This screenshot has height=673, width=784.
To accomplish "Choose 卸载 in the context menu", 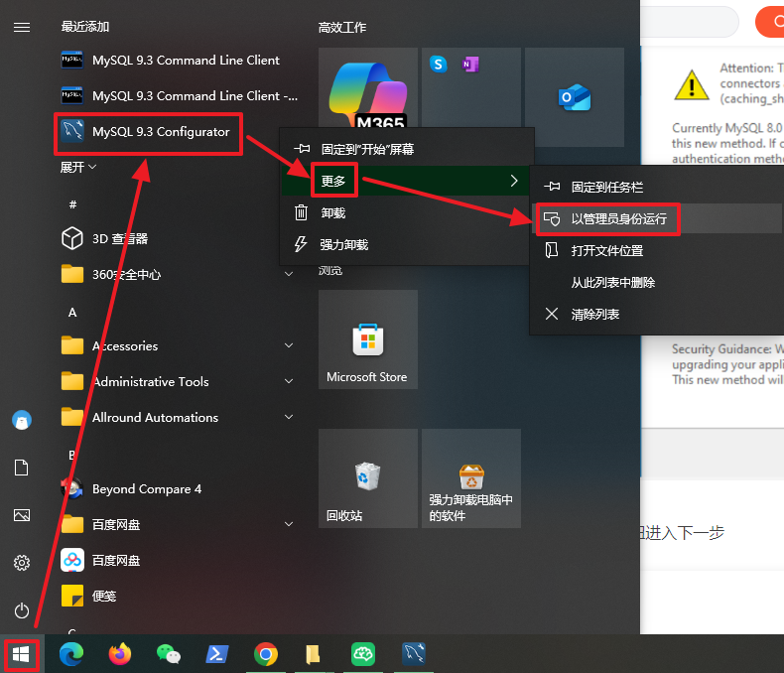I will (406, 213).
